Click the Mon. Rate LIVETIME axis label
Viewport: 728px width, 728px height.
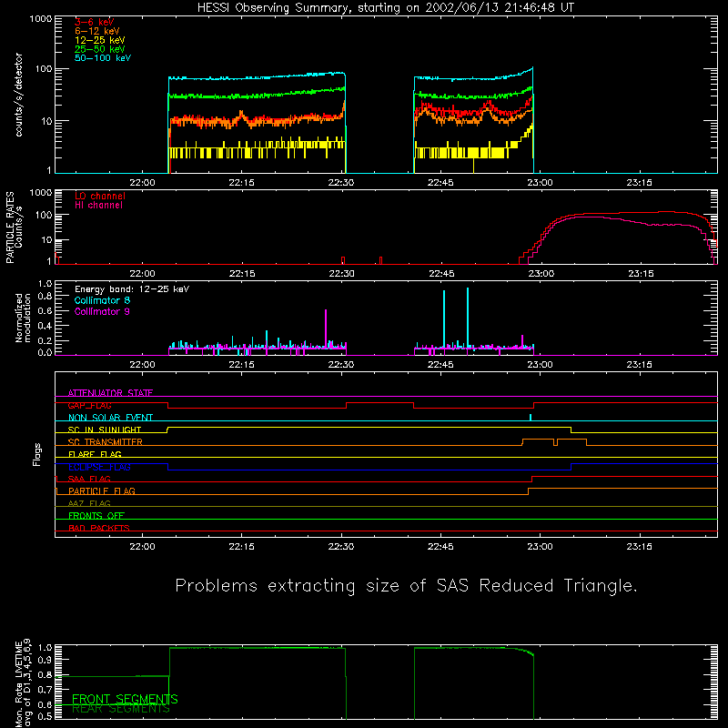18,682
